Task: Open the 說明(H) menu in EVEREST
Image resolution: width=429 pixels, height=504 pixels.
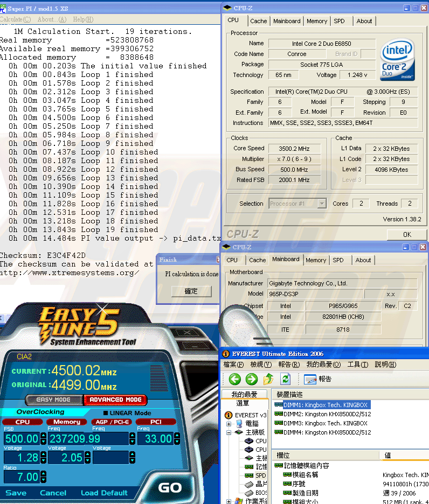Action: (x=385, y=365)
